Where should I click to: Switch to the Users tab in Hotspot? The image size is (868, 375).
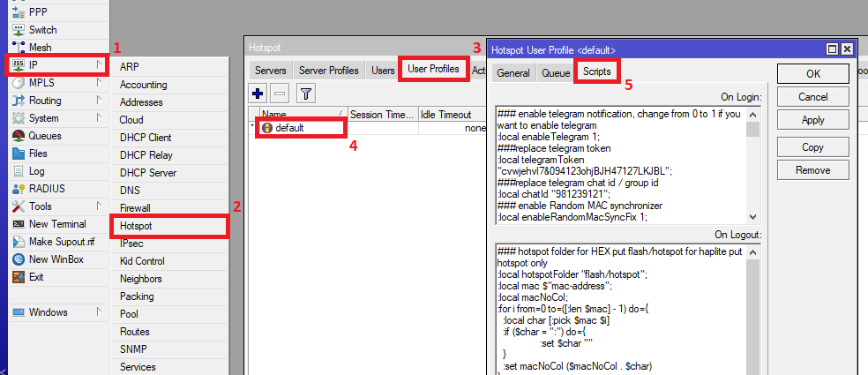tap(383, 71)
